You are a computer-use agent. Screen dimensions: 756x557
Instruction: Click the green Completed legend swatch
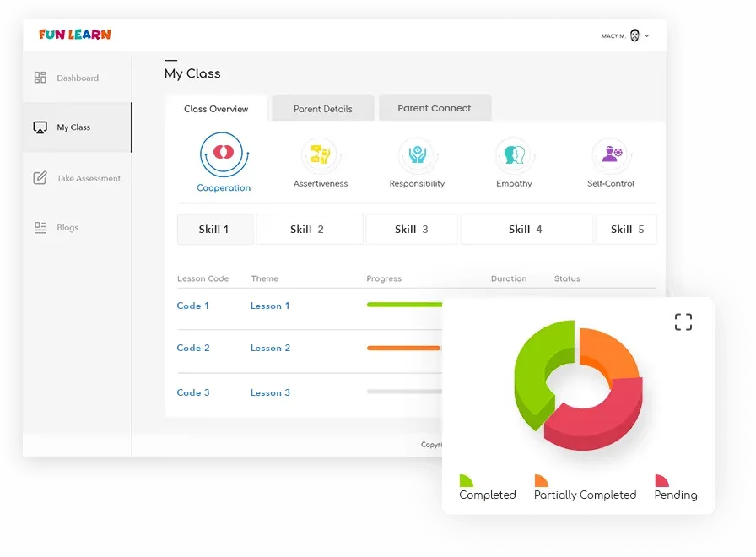pos(466,481)
